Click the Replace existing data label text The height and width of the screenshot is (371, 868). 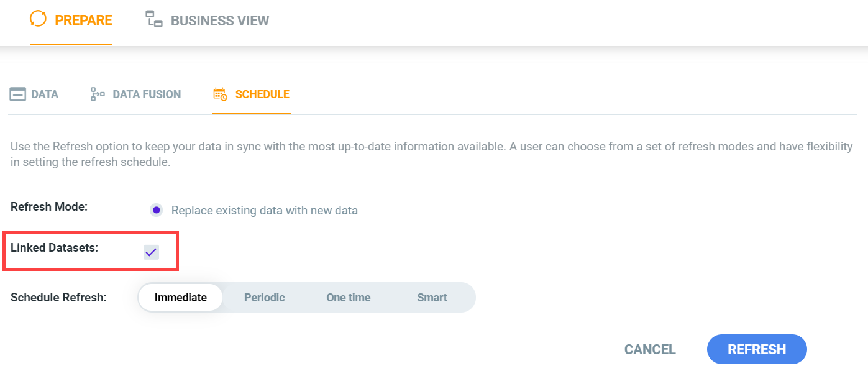[x=265, y=210]
